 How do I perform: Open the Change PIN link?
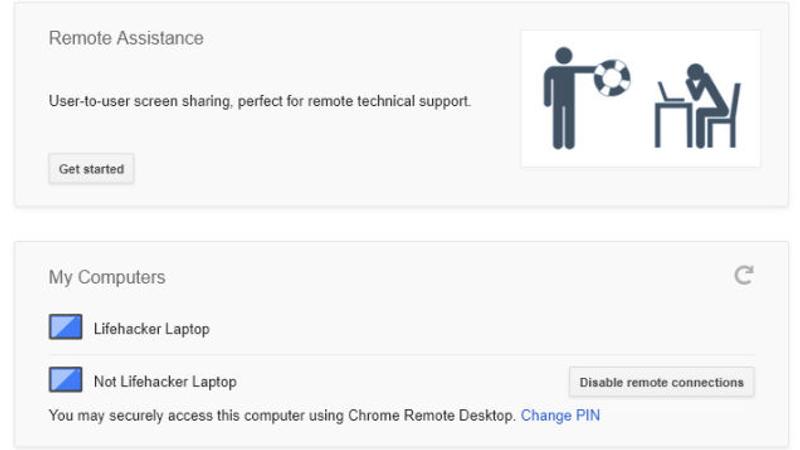(x=560, y=415)
